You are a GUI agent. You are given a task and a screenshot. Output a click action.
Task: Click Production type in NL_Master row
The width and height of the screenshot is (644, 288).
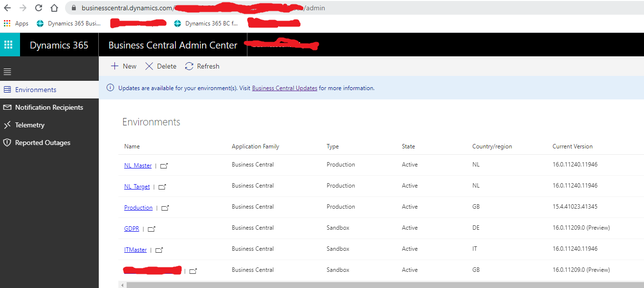tap(341, 165)
